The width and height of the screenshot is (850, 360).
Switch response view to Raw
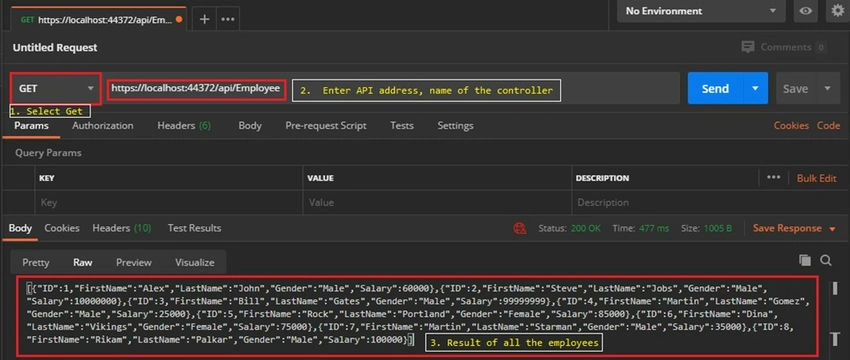83,262
